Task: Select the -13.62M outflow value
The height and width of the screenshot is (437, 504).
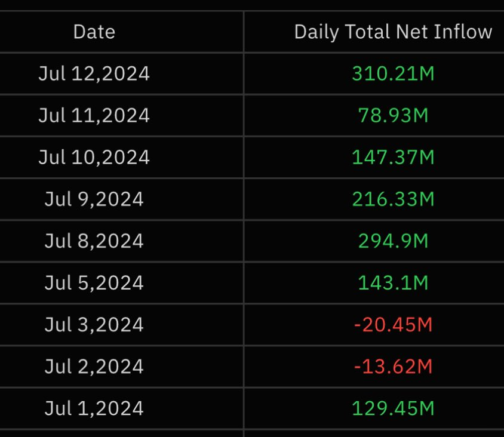Action: [x=393, y=367]
